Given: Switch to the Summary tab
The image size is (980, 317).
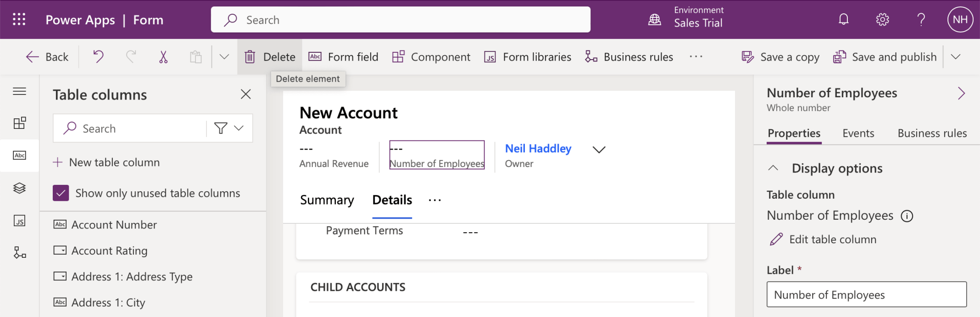Looking at the screenshot, I should tap(327, 200).
